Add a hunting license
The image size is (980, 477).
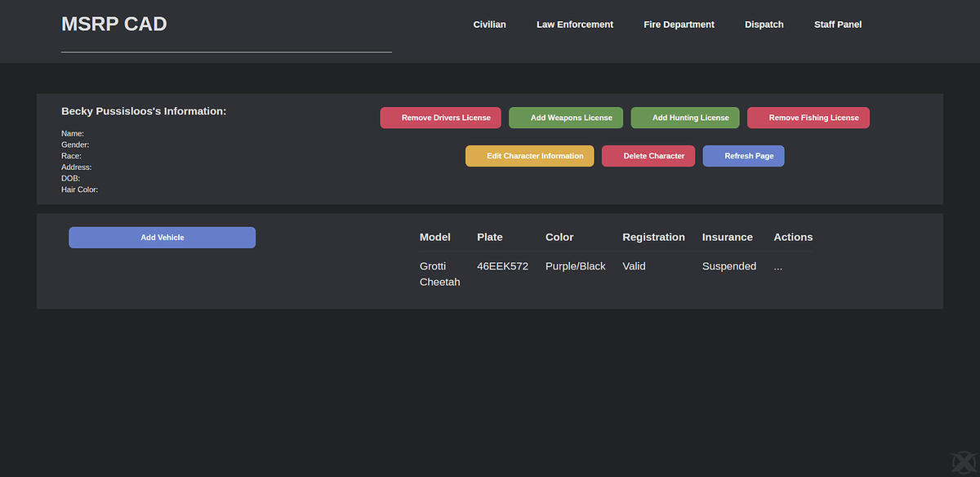click(x=685, y=118)
